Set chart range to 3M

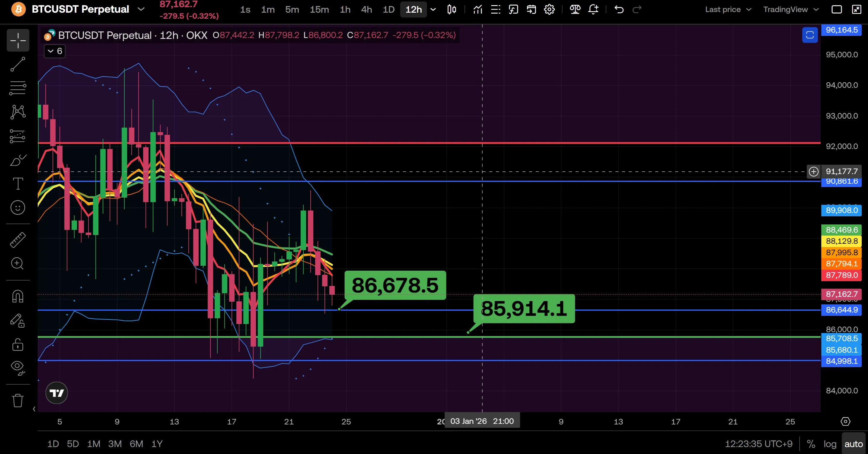click(x=115, y=444)
